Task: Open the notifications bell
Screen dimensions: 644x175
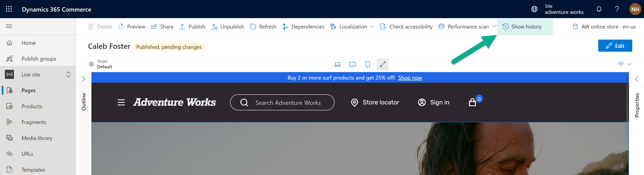Action: pyautogui.click(x=599, y=9)
